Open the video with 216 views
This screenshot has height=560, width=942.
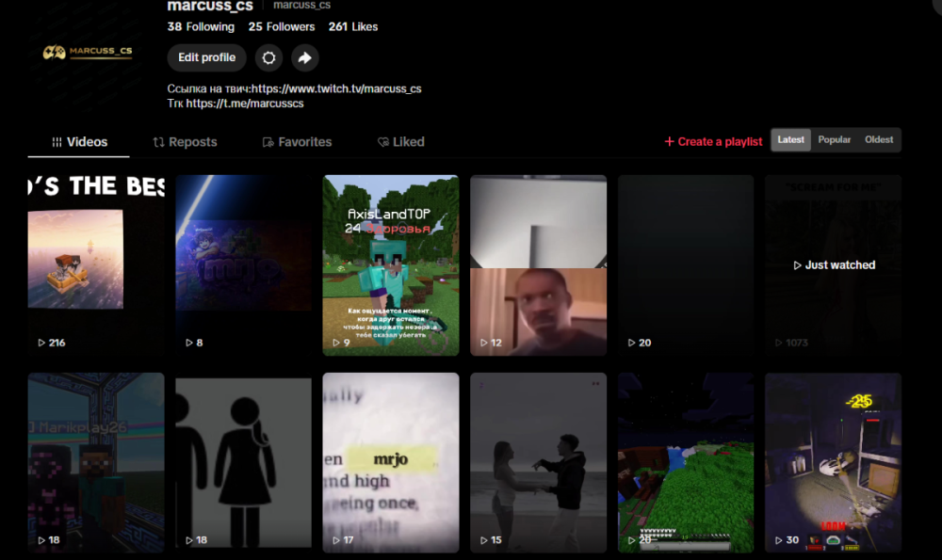pyautogui.click(x=95, y=265)
